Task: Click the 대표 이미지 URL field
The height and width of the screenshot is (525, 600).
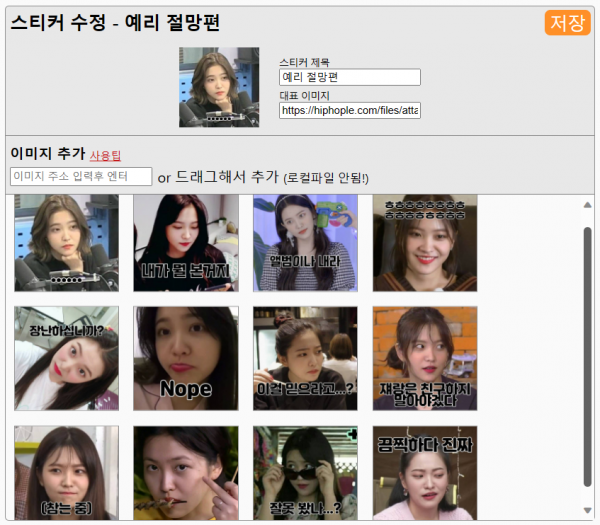Action: pyautogui.click(x=349, y=111)
